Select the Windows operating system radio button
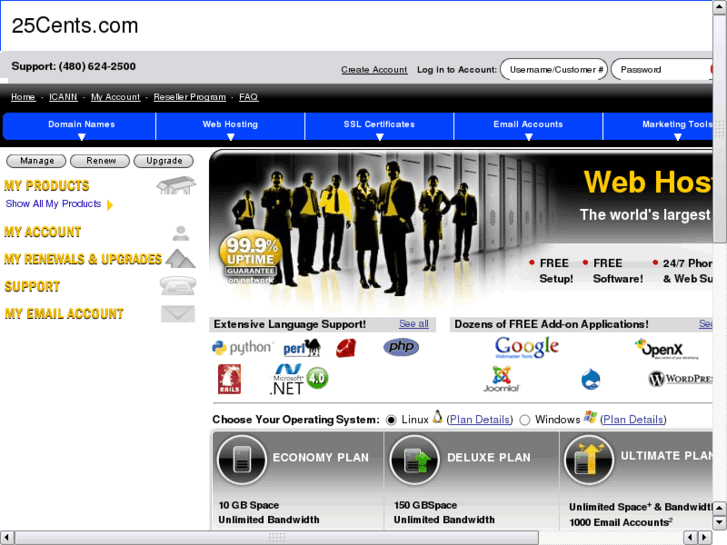This screenshot has height=545, width=727. [525, 420]
